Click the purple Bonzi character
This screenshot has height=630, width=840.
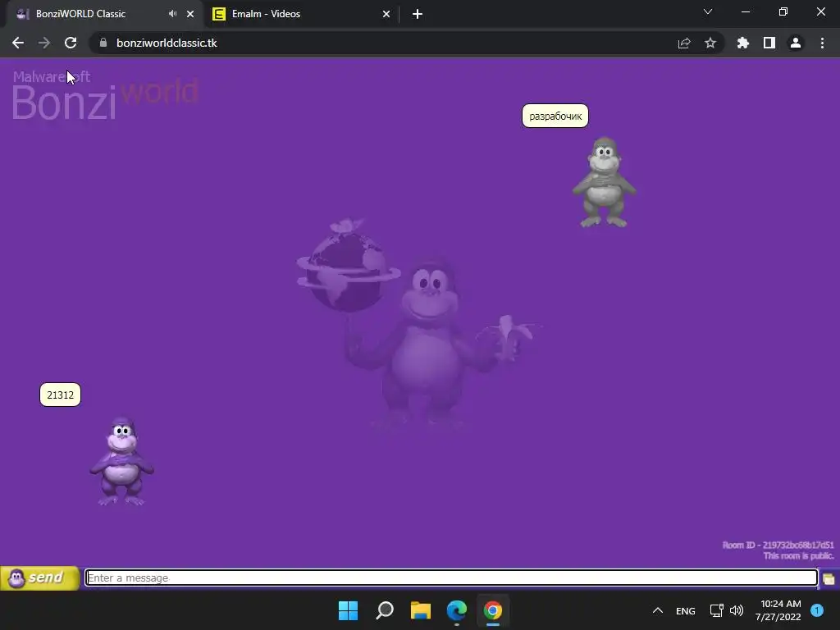(121, 461)
